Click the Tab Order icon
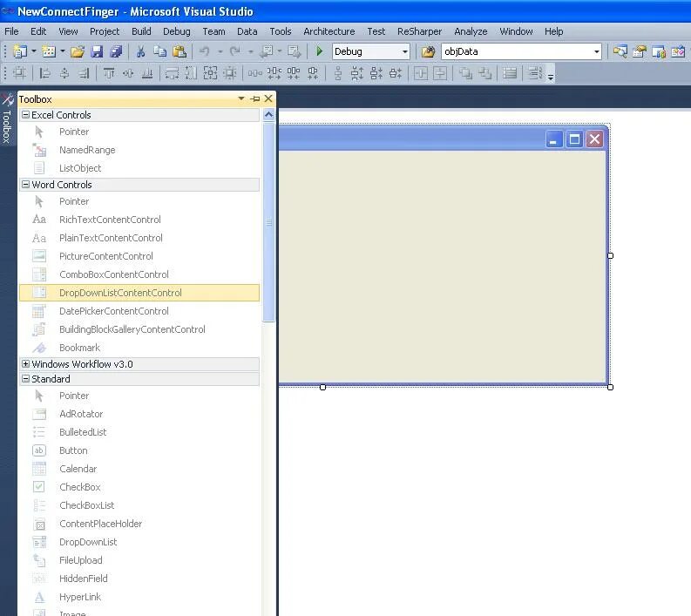 pos(535,73)
